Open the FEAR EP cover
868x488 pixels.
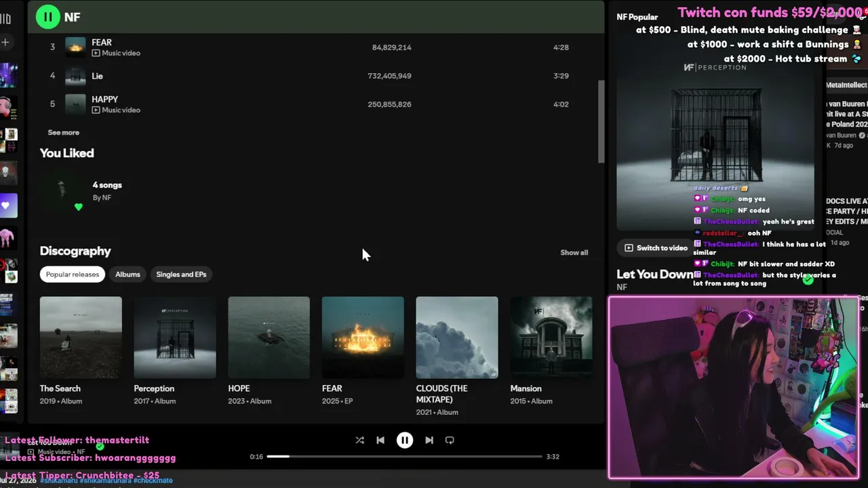point(363,338)
